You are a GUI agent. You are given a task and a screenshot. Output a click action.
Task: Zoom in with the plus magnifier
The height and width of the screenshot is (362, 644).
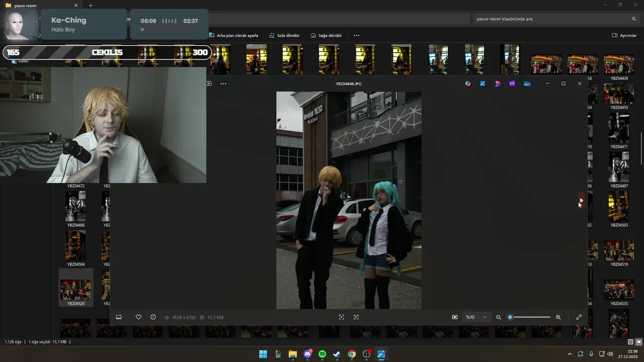558,317
